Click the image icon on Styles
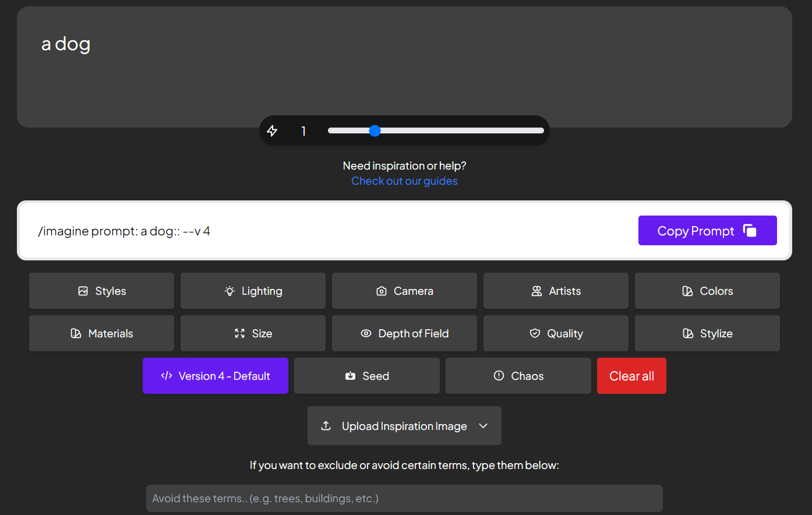The width and height of the screenshot is (812, 515). (83, 291)
